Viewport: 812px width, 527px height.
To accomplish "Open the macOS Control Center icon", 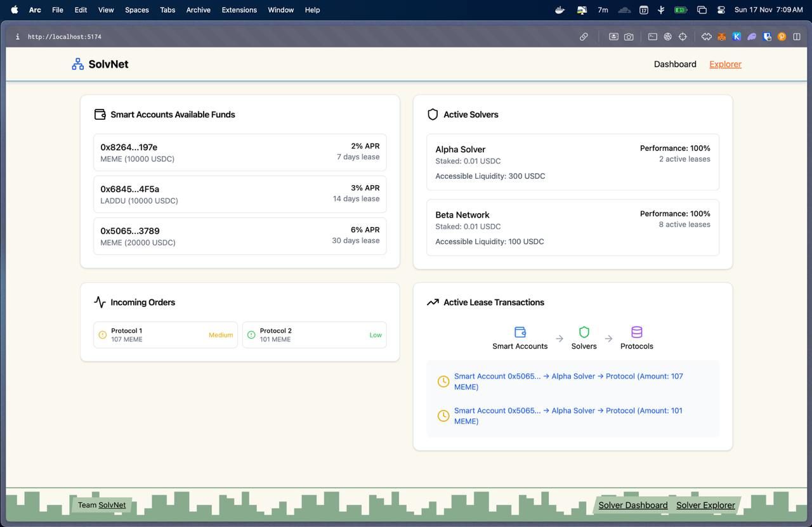I will tap(721, 10).
